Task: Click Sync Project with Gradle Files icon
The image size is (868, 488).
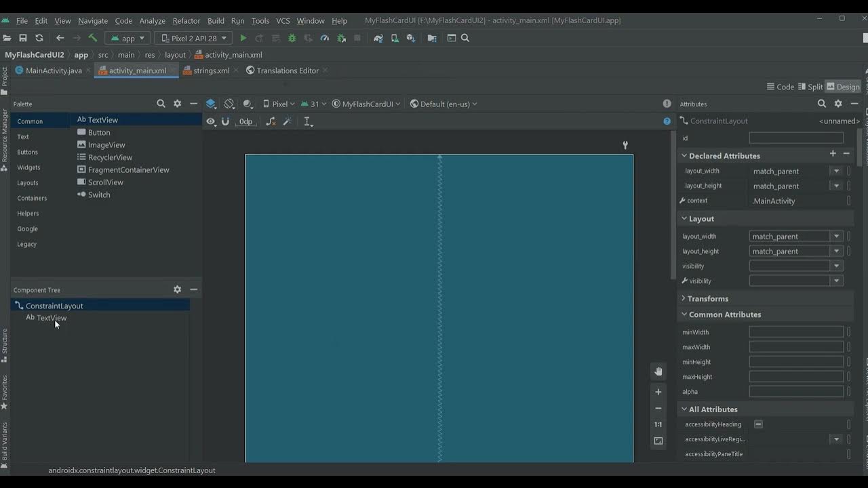Action: pyautogui.click(x=378, y=38)
